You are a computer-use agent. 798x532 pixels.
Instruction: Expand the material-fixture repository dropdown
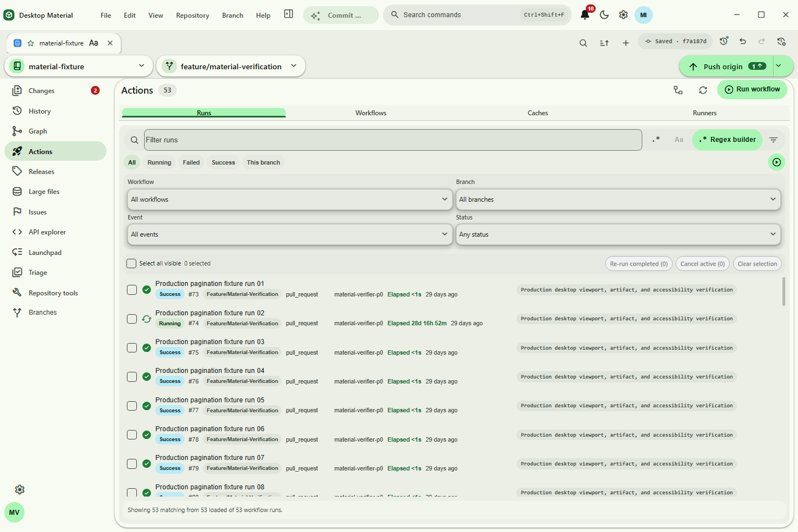tap(78, 66)
